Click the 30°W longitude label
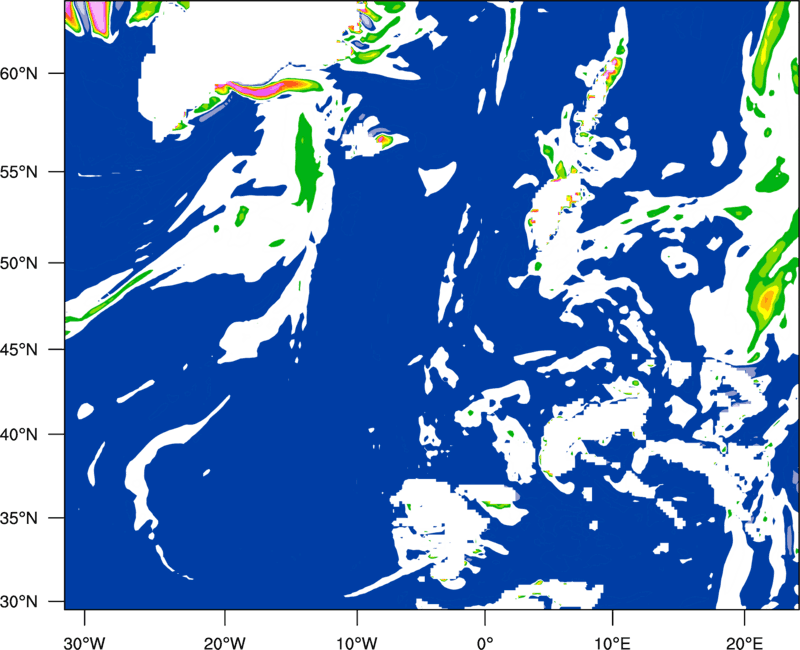The width and height of the screenshot is (800, 650). click(85, 643)
